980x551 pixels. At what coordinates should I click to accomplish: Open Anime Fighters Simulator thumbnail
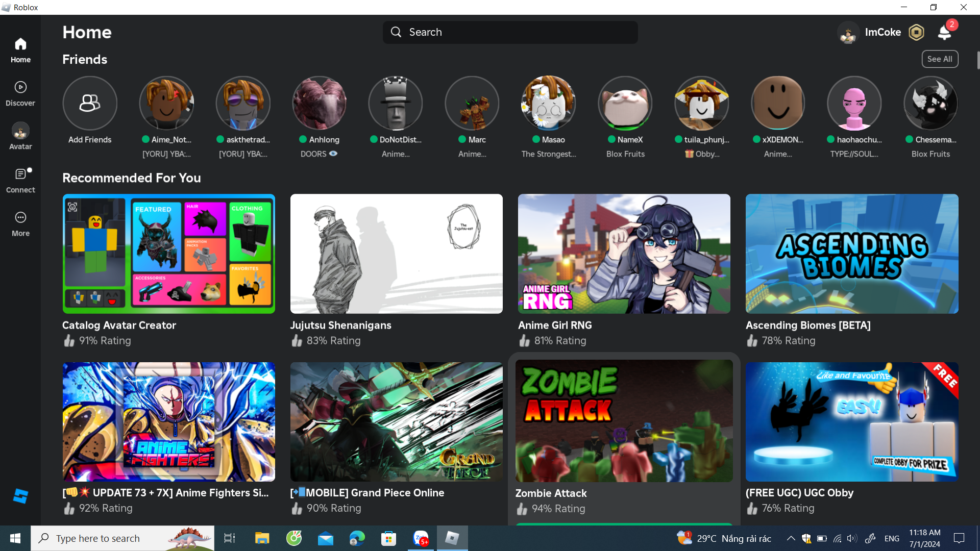pyautogui.click(x=169, y=422)
